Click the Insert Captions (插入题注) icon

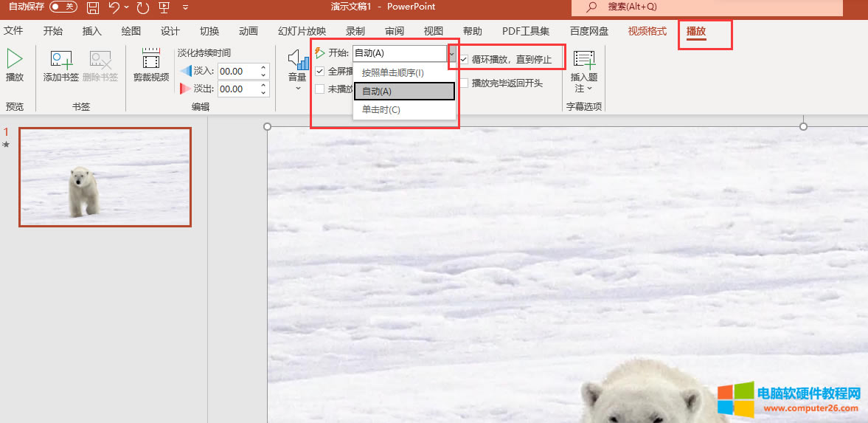[583, 60]
